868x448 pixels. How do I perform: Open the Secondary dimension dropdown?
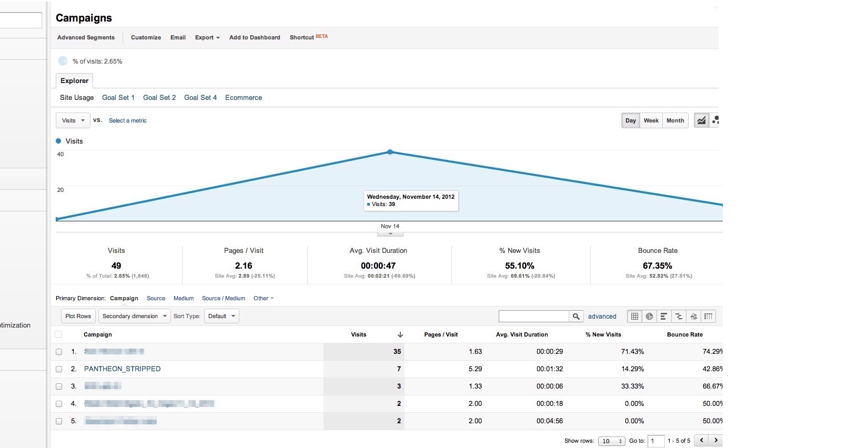[134, 316]
